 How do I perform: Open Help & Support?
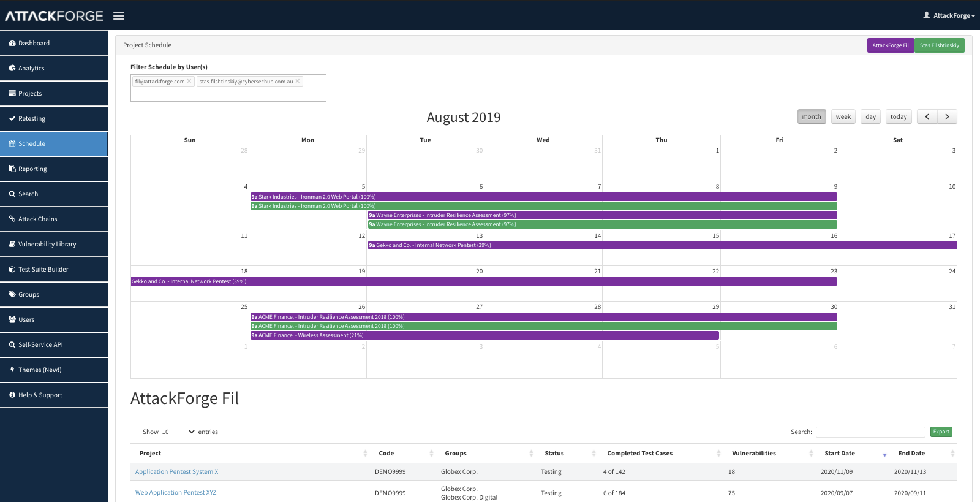coord(54,395)
